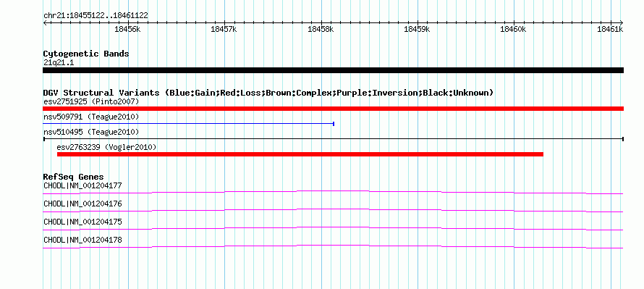Open the CHODL|NM_001204177 transcript label
The image size is (644, 289).
83,186
